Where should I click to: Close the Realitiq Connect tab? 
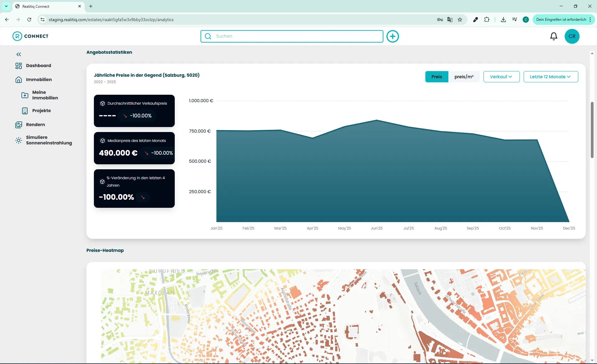[x=80, y=6]
